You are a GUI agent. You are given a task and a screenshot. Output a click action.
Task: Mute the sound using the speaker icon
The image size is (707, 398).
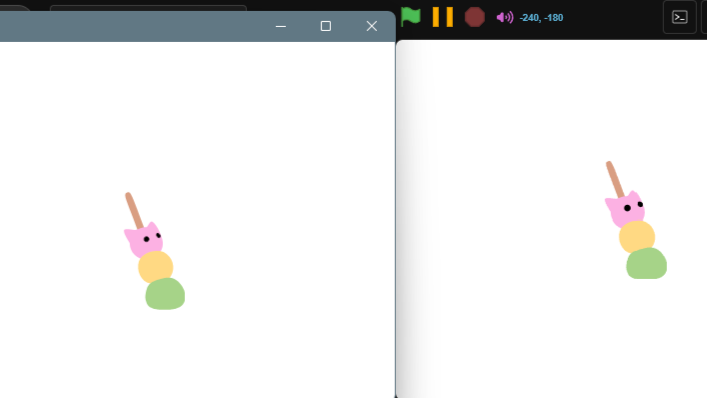coord(505,18)
